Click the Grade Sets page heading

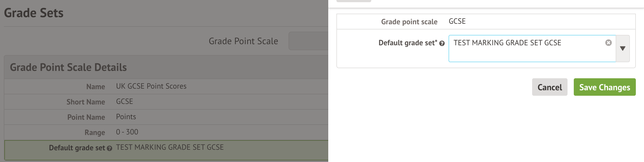(34, 13)
